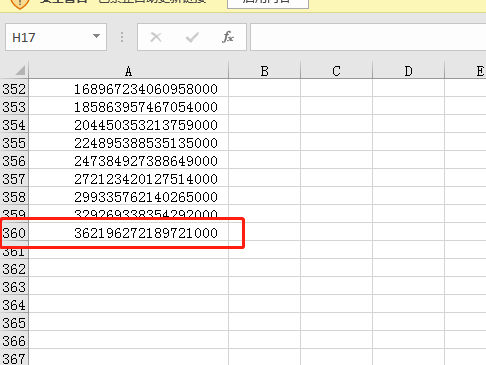The height and width of the screenshot is (365, 486).
Task: Select row 355 header
Action: click(x=14, y=143)
